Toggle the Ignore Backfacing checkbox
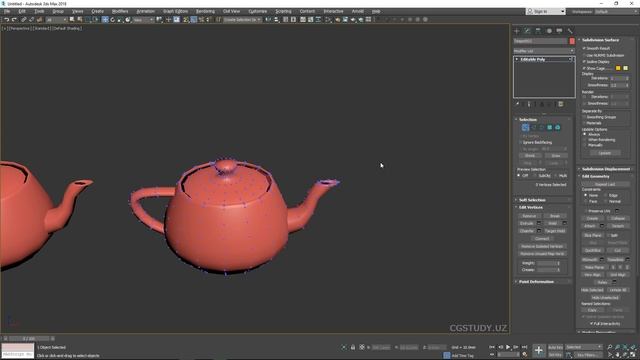Viewport: 640px width, 360px height. pos(521,142)
